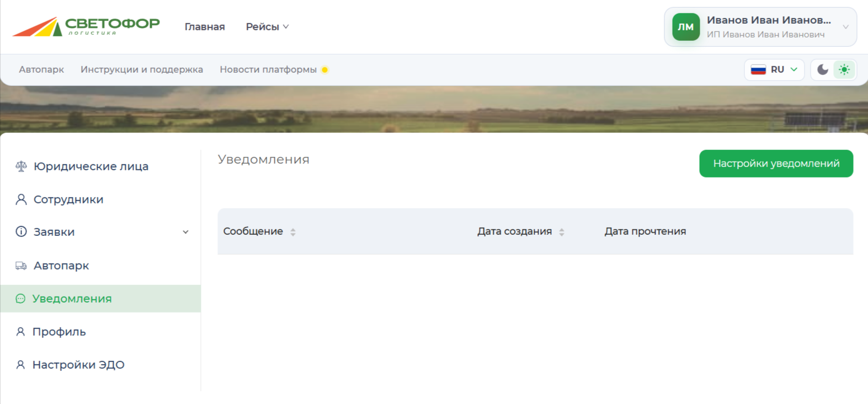Click the truck icon beside Автопарк in the sidebar
The height and width of the screenshot is (404, 868).
[21, 266]
